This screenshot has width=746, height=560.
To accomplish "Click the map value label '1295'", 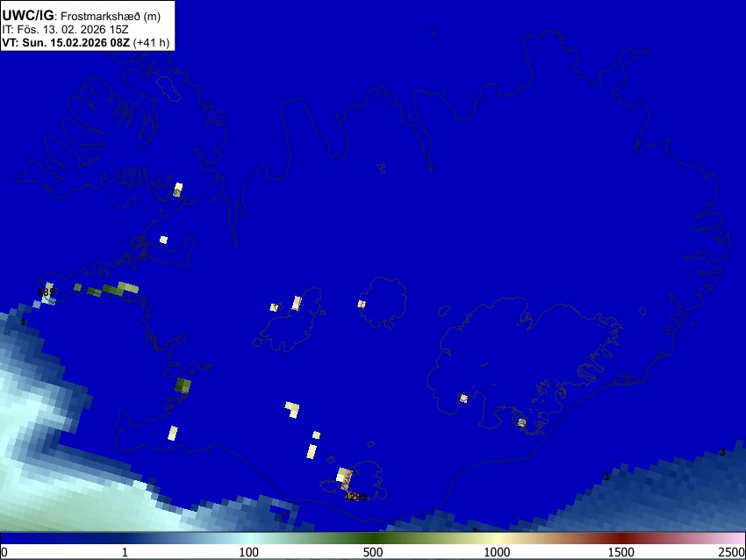I will [x=355, y=497].
